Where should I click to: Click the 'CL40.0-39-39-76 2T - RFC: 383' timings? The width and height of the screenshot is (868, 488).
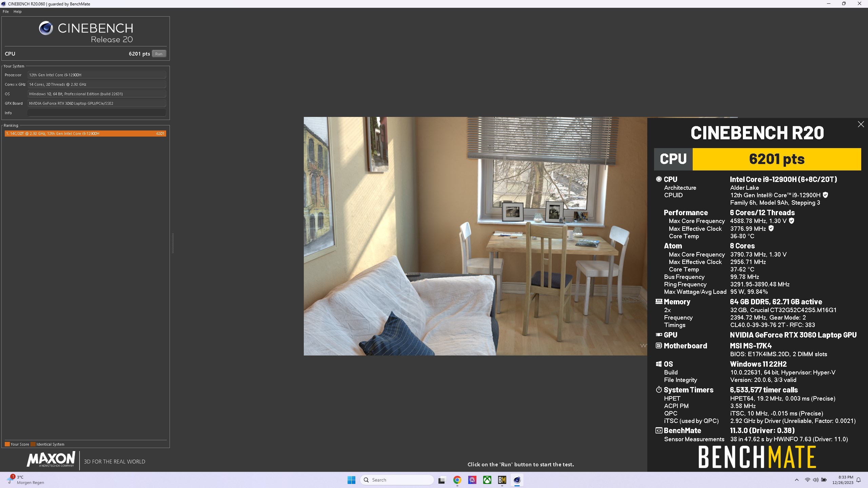[773, 325]
